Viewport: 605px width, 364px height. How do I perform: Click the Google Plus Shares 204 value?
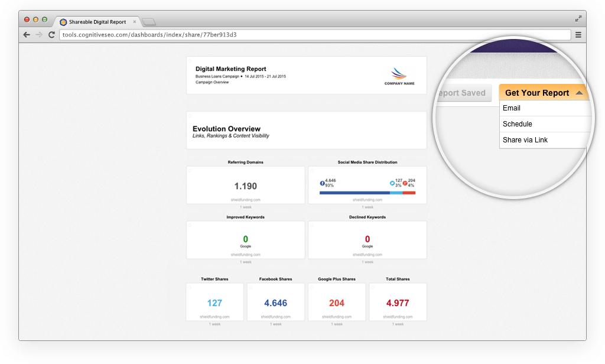point(336,303)
